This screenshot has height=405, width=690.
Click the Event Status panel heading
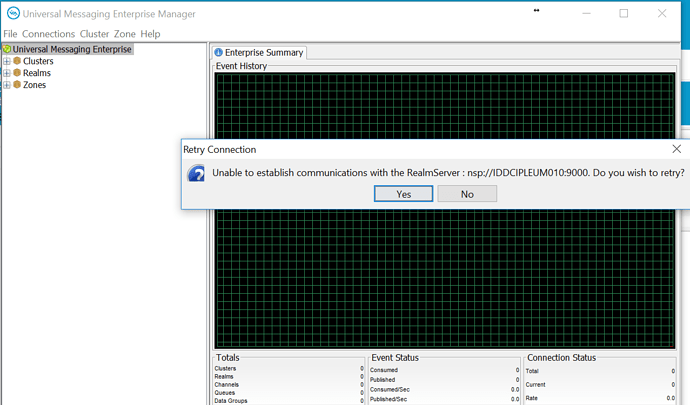click(395, 357)
